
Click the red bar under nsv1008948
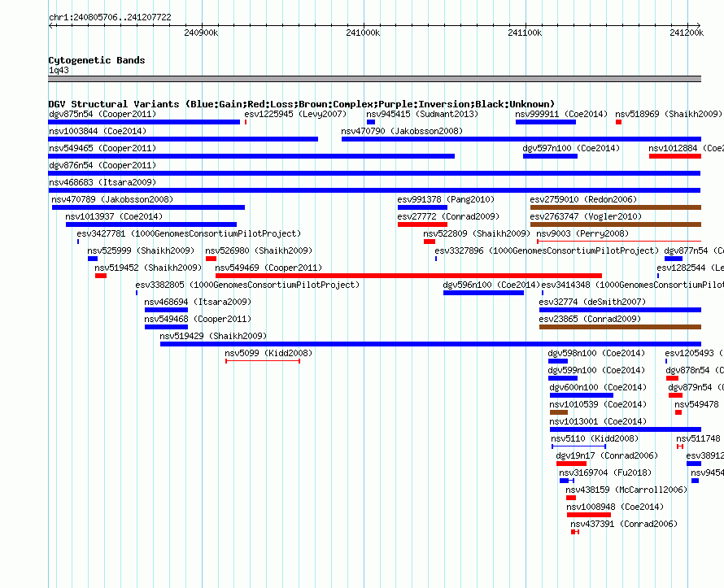point(589,515)
